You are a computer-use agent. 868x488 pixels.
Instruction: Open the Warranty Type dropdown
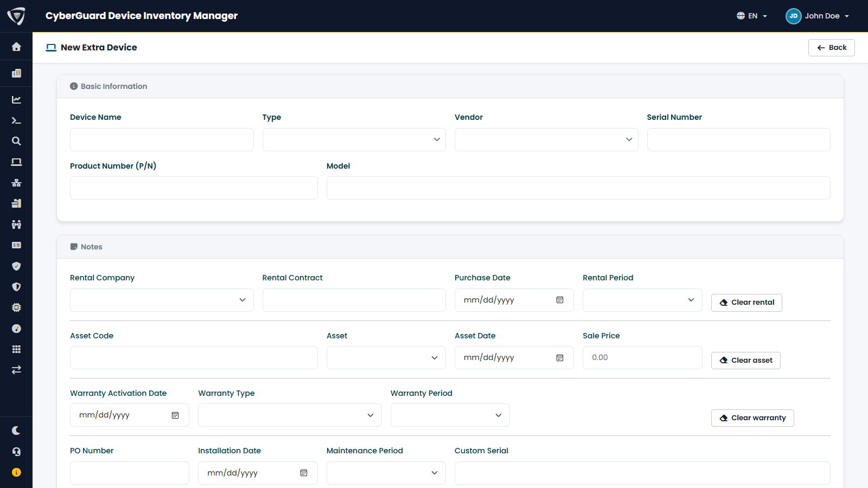point(290,415)
